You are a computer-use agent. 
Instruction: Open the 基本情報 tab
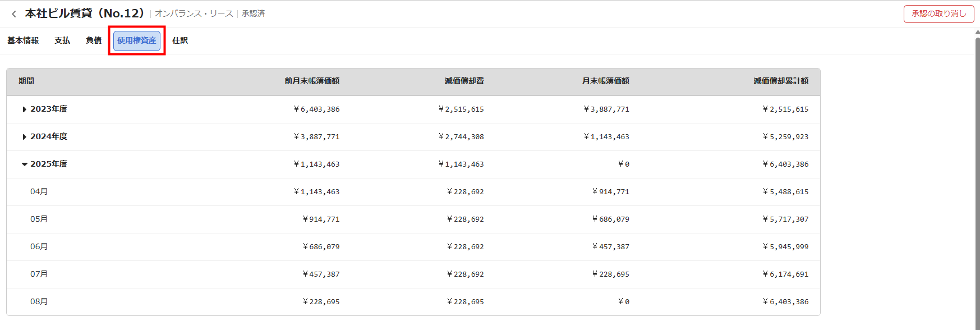[23, 40]
